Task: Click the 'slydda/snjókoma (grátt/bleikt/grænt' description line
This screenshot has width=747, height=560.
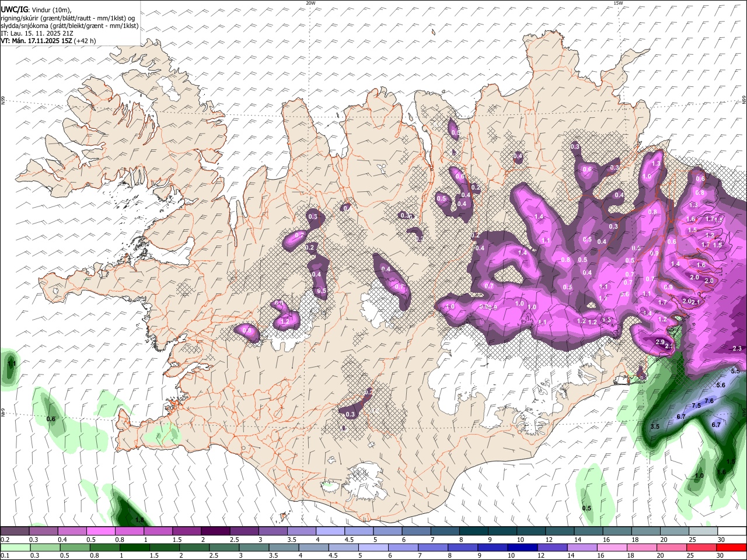Action: point(69,25)
